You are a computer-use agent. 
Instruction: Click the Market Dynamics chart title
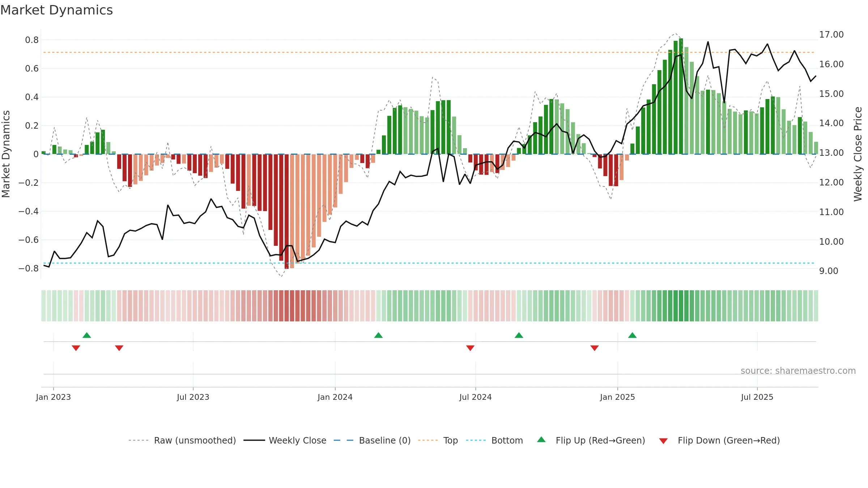pyautogui.click(x=57, y=10)
